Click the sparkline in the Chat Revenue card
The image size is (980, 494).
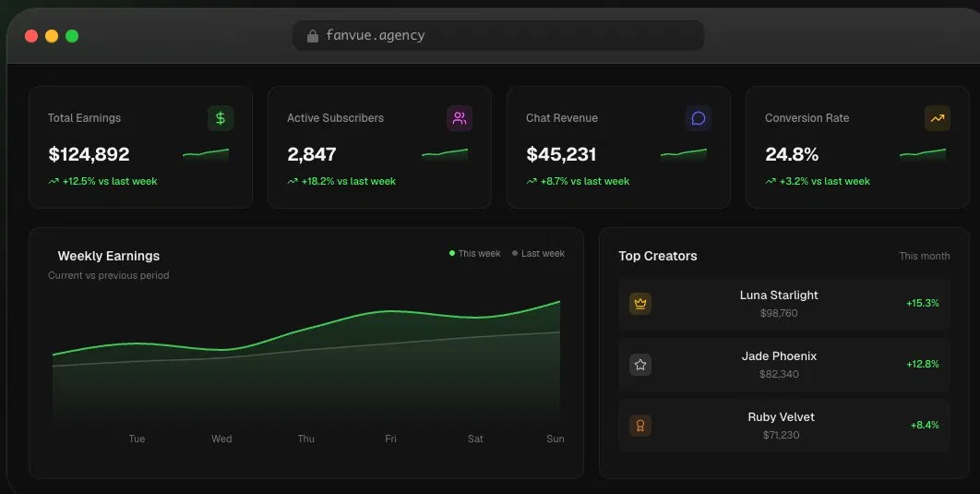click(684, 154)
